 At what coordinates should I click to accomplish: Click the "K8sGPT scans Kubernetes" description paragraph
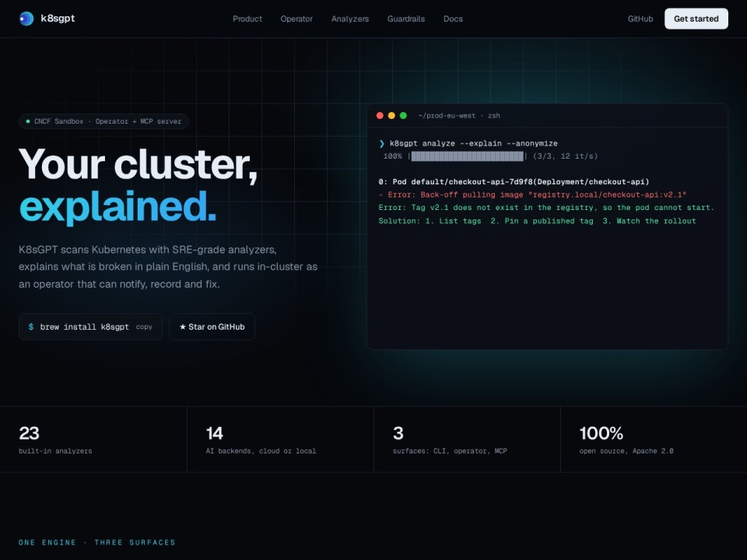click(168, 267)
